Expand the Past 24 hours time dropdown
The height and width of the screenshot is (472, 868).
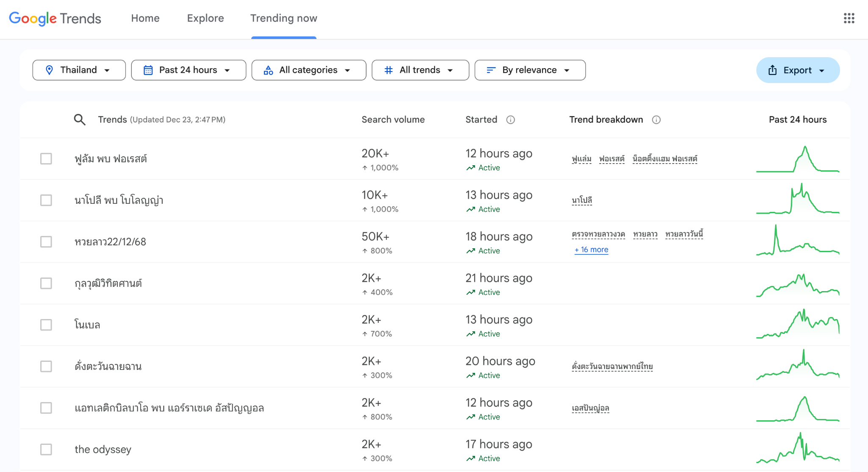pyautogui.click(x=188, y=70)
